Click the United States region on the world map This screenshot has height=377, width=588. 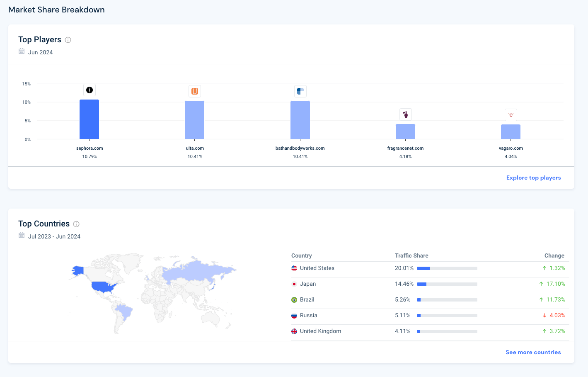point(104,287)
